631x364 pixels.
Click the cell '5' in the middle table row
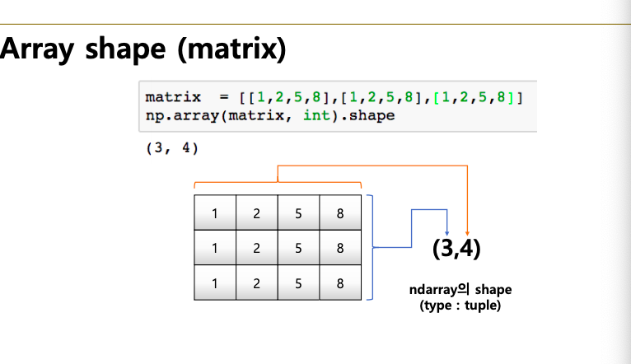click(x=298, y=247)
